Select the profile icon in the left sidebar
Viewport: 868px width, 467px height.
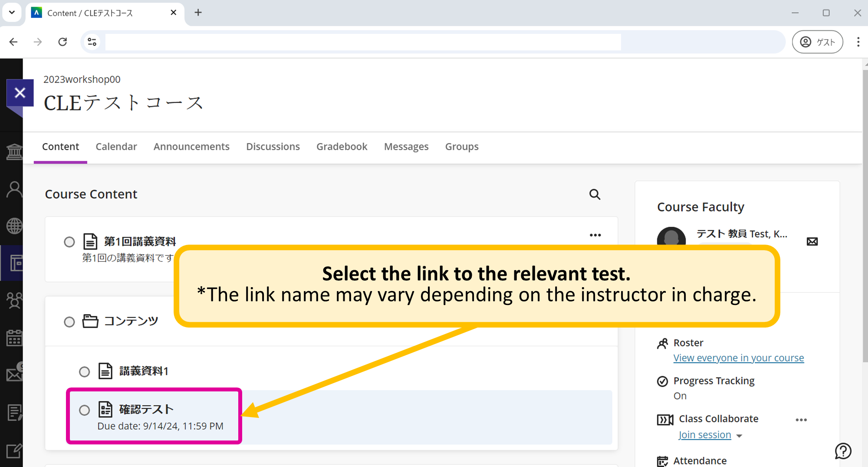tap(13, 189)
